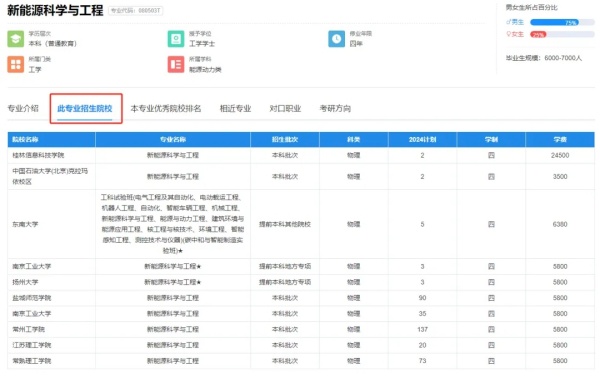Click the female student gender icon
This screenshot has width=600, height=377.
(x=509, y=34)
